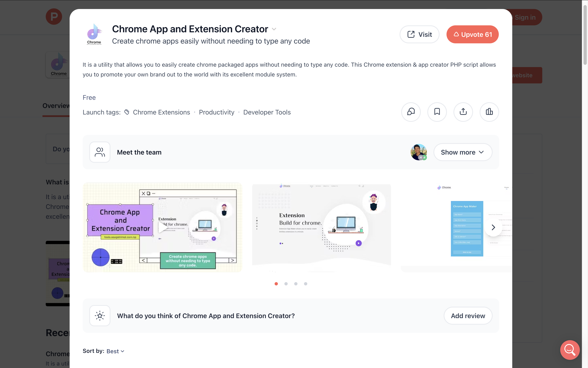588x368 pixels.
Task: Open the Visit external link button
Action: coord(419,34)
